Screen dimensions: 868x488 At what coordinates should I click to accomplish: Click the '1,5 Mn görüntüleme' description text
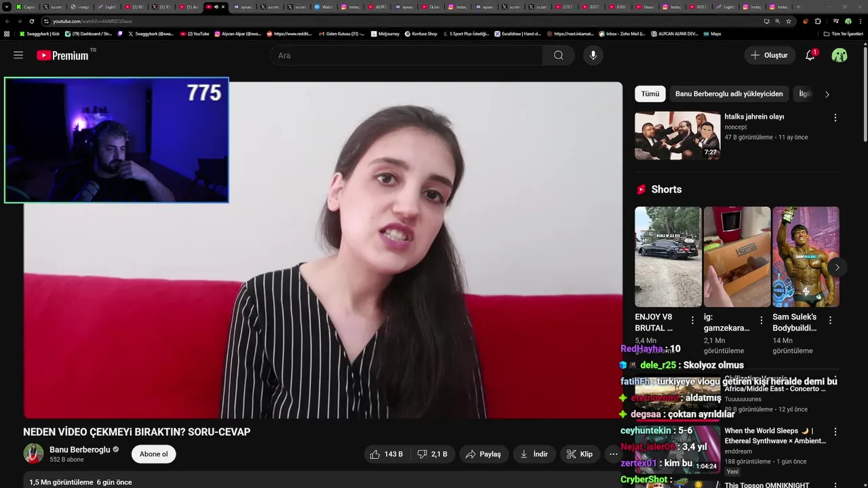pyautogui.click(x=62, y=482)
